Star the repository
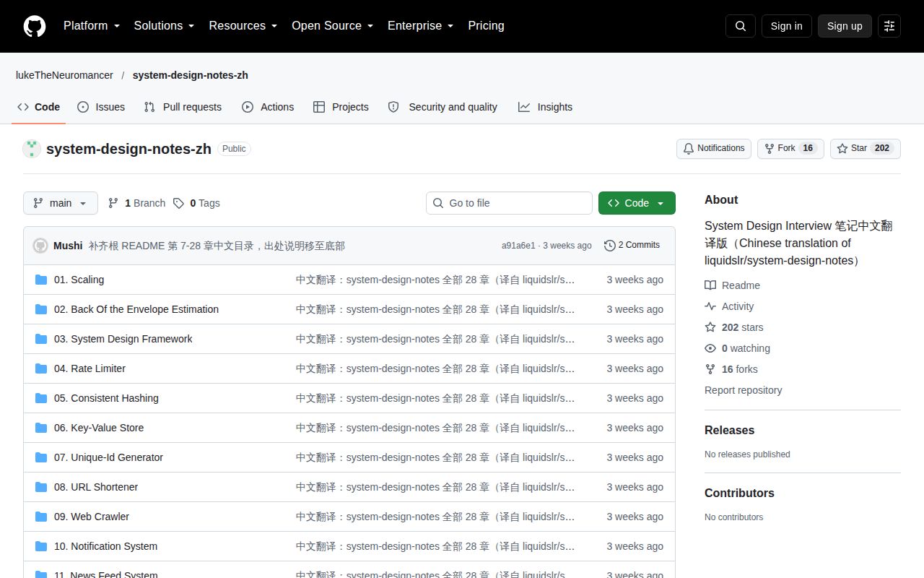The height and width of the screenshot is (578, 924). [866, 149]
